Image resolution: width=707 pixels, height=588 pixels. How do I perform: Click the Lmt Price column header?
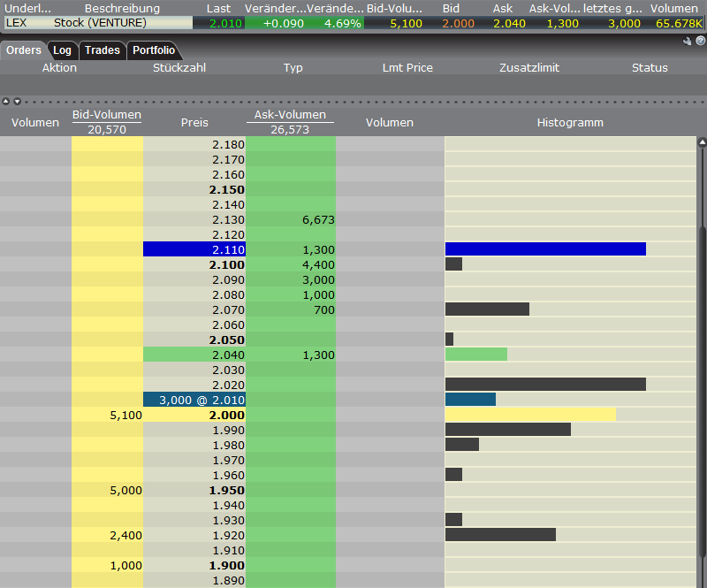[407, 68]
